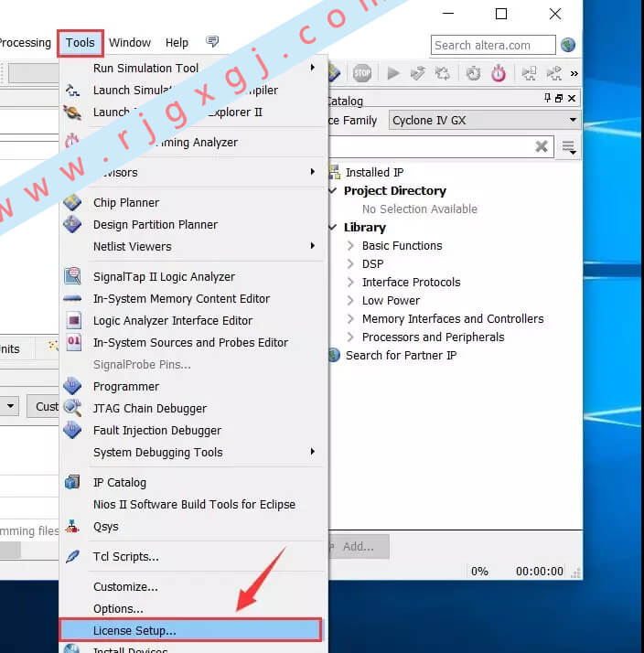
Task: Open the Advisors submenu
Action: point(194,173)
